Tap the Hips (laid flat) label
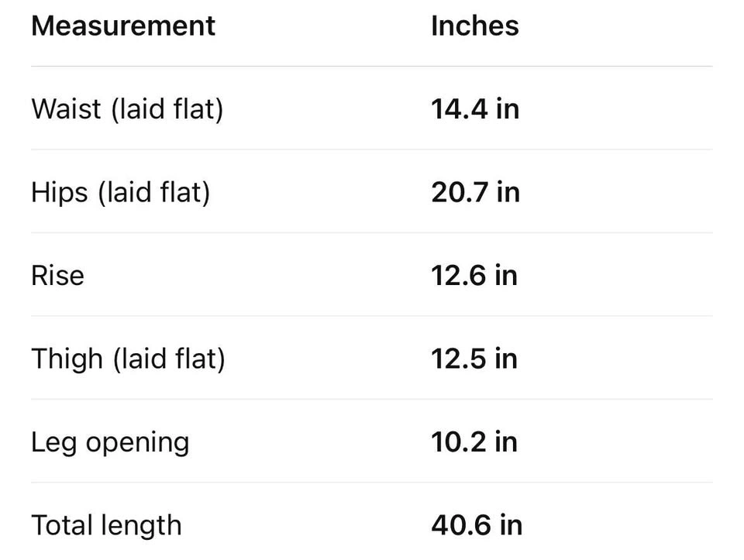Screen dimensions: 744x560 pos(121,193)
